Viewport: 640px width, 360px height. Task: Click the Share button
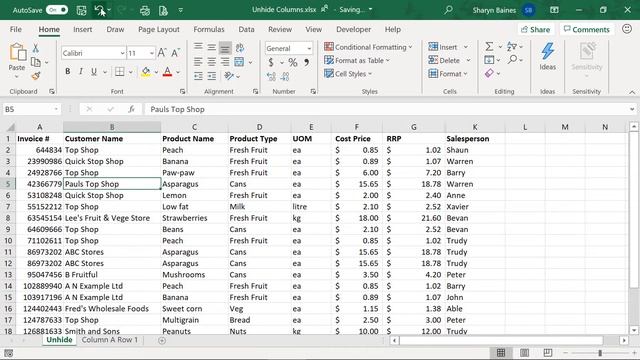[536, 29]
